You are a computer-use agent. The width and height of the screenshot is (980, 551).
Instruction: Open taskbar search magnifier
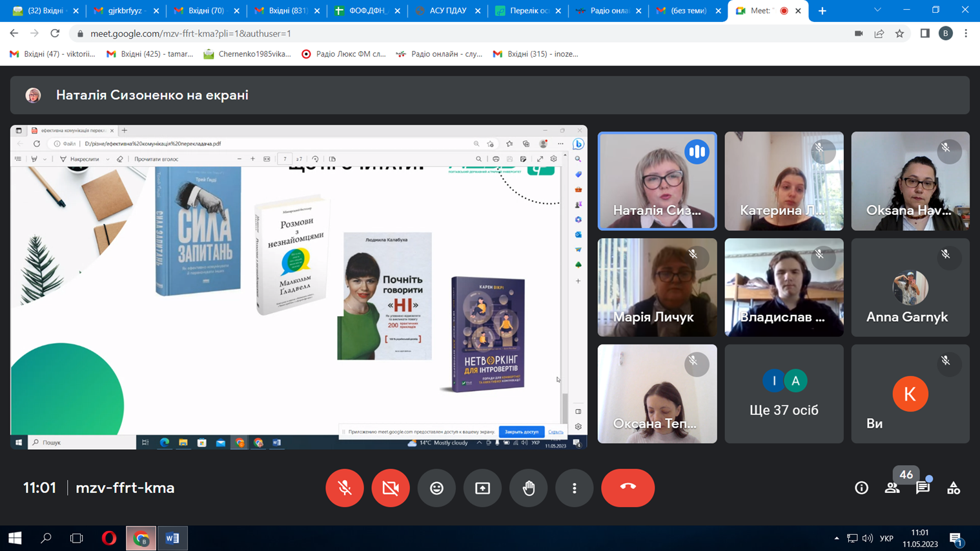[x=46, y=538]
